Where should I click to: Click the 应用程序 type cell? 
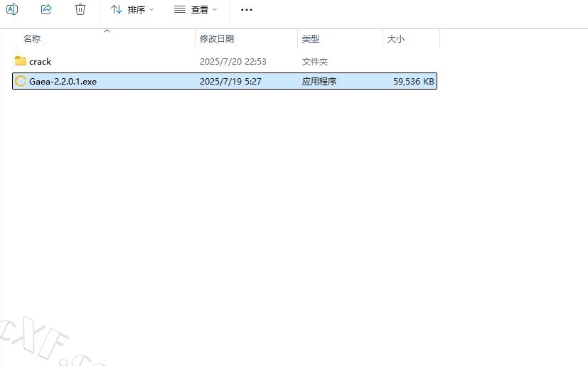coord(319,82)
